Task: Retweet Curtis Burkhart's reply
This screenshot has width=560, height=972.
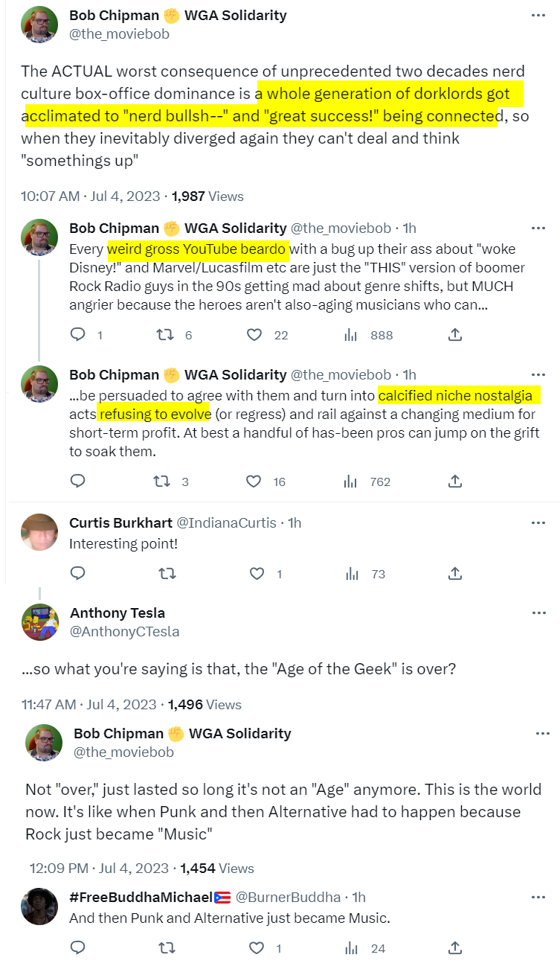Action: point(167,574)
